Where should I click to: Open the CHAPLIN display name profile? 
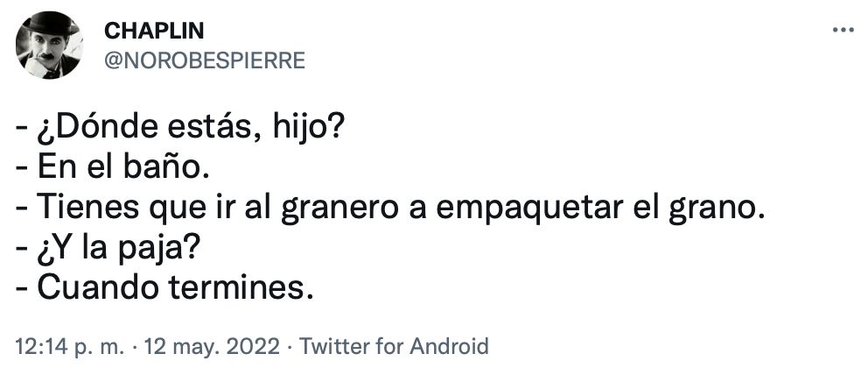[x=154, y=31]
